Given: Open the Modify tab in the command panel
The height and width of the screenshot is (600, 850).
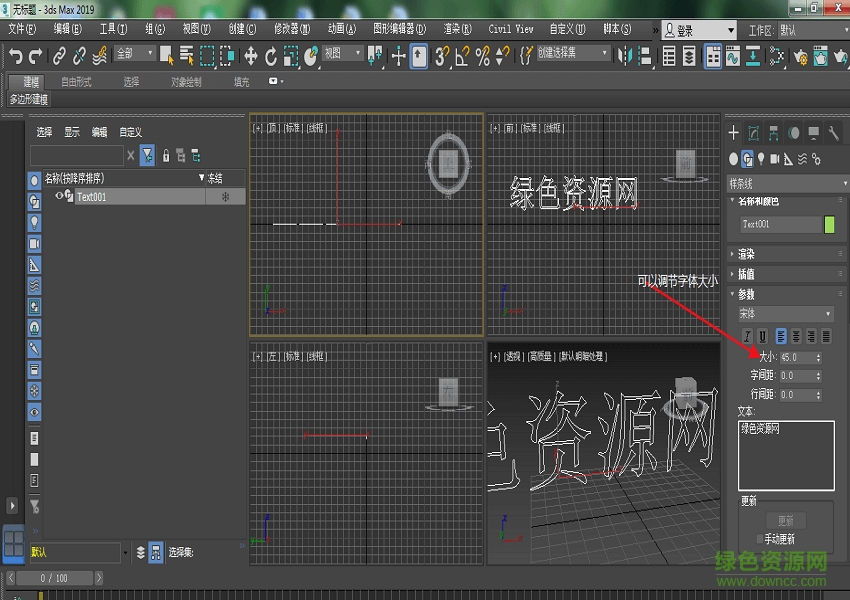Looking at the screenshot, I should 753,132.
